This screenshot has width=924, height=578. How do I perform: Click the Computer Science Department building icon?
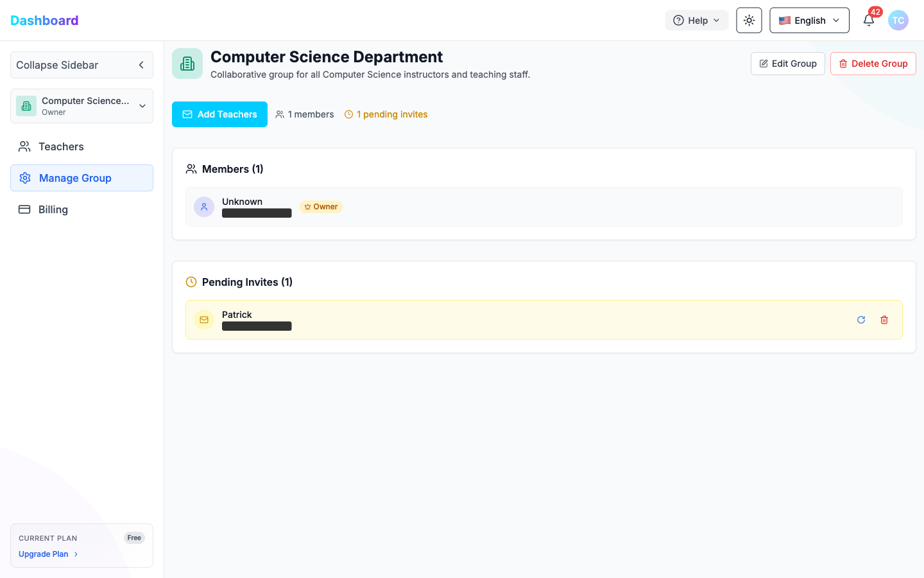(x=187, y=63)
